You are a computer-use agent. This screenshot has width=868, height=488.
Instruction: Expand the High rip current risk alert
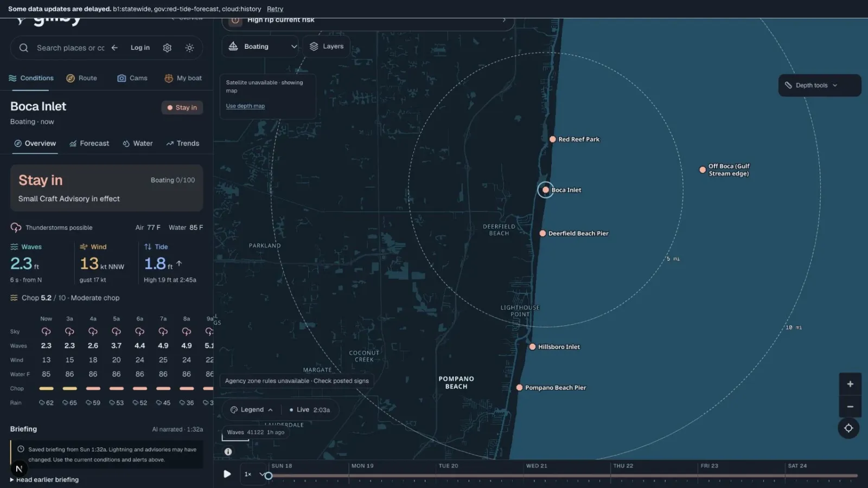(x=368, y=22)
